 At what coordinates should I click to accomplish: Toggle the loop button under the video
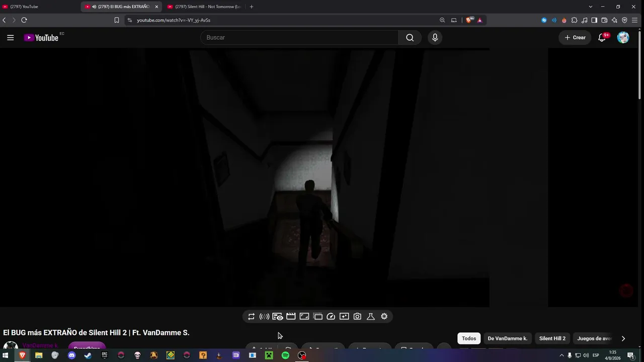pos(251,316)
